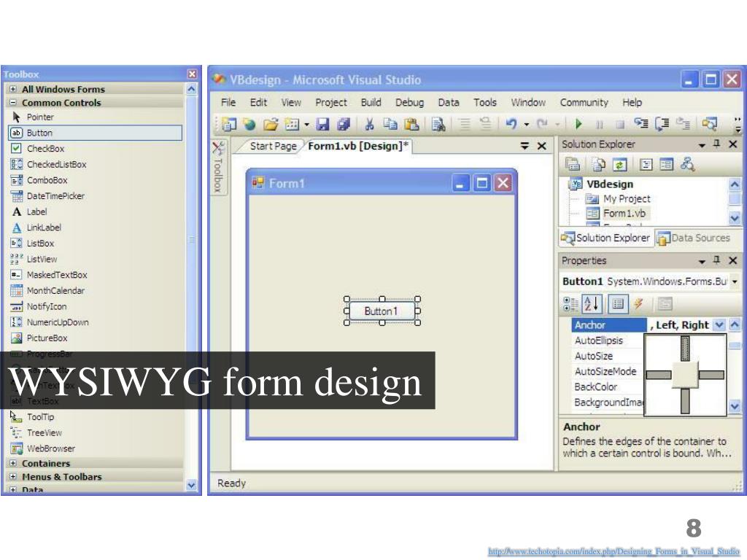Collapse Common Controls group
Screen dimensions: 747x560
click(x=13, y=102)
